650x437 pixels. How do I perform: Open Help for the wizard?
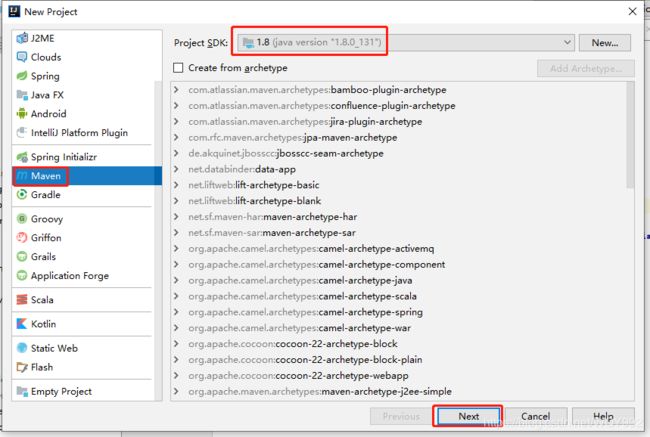point(603,416)
